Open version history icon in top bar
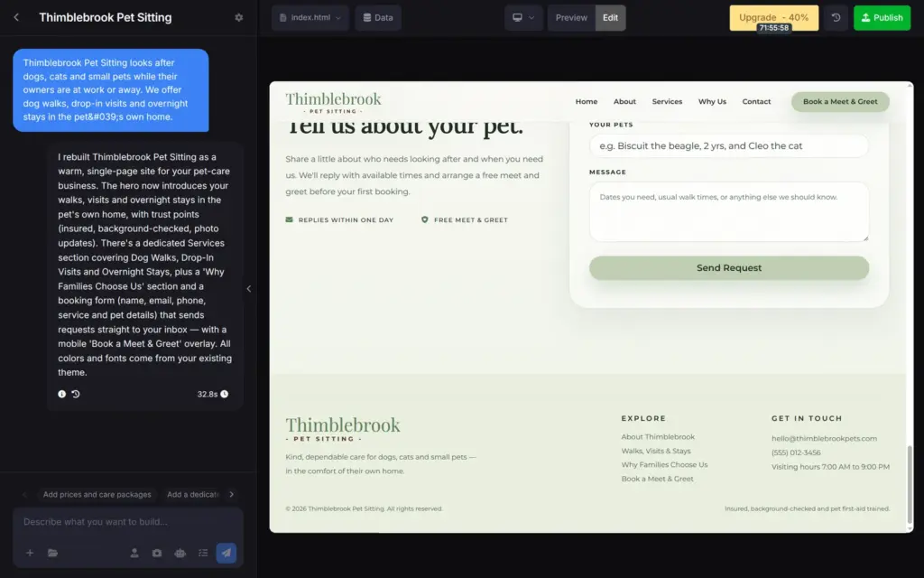 [x=836, y=18]
